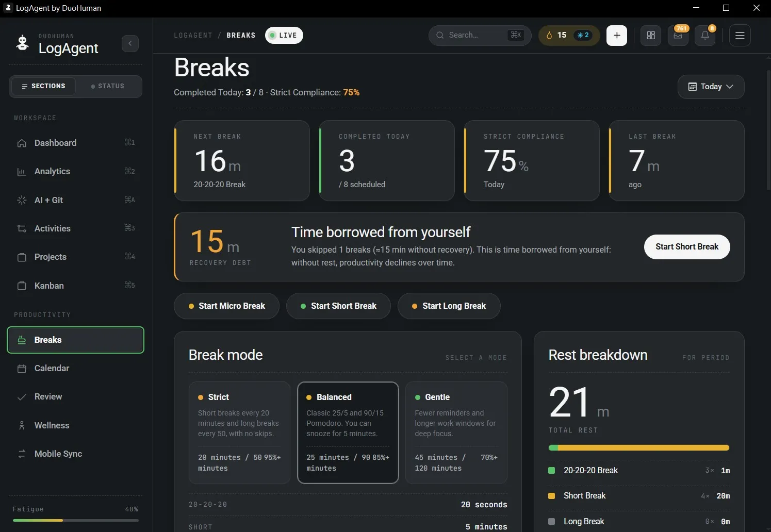Viewport: 771px width, 532px height.
Task: Open the Mobile Sync arrows icon
Action: 22,454
